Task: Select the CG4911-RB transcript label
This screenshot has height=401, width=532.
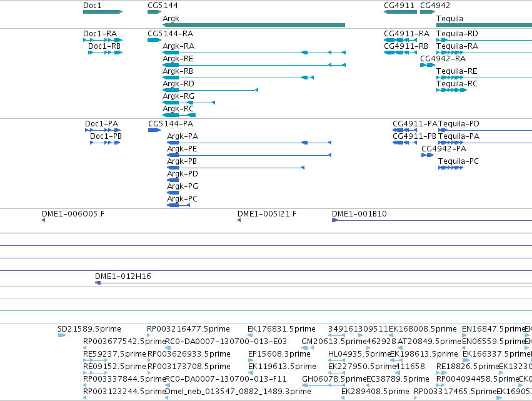Action: pos(406,46)
